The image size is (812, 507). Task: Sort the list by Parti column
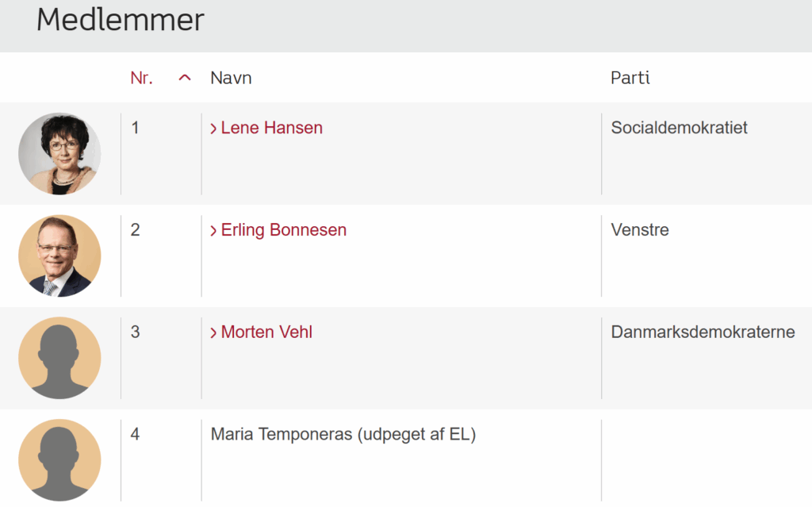[630, 78]
